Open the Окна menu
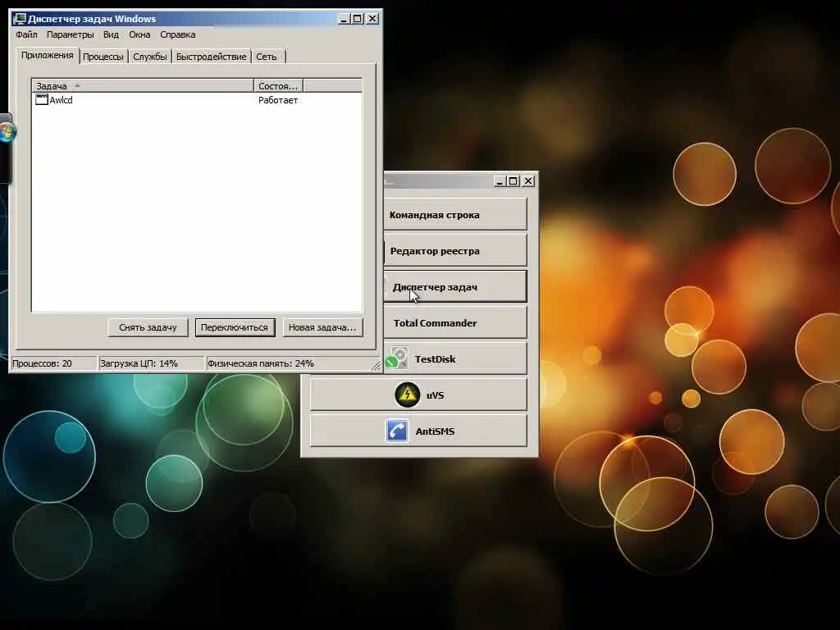The height and width of the screenshot is (630, 840). click(x=139, y=34)
